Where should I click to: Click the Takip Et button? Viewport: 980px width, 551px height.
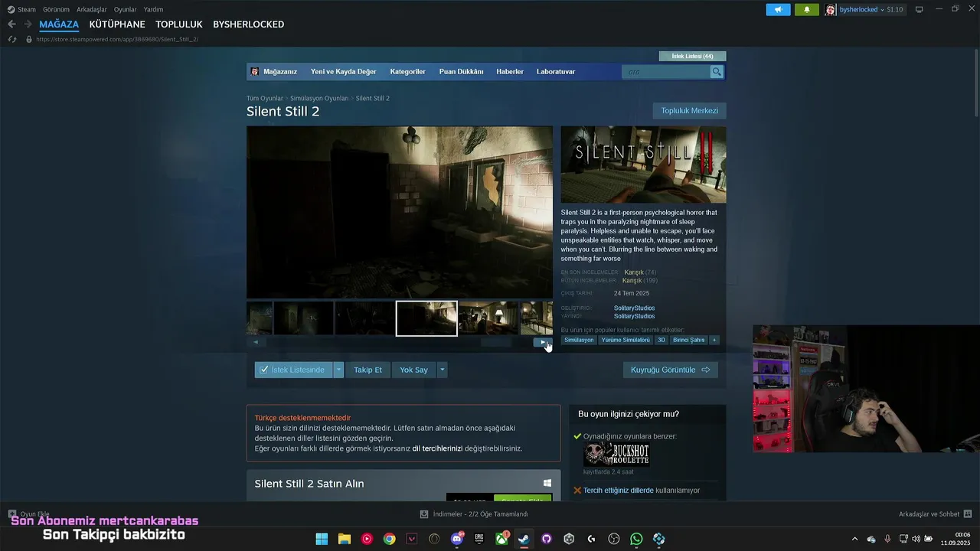pyautogui.click(x=367, y=370)
